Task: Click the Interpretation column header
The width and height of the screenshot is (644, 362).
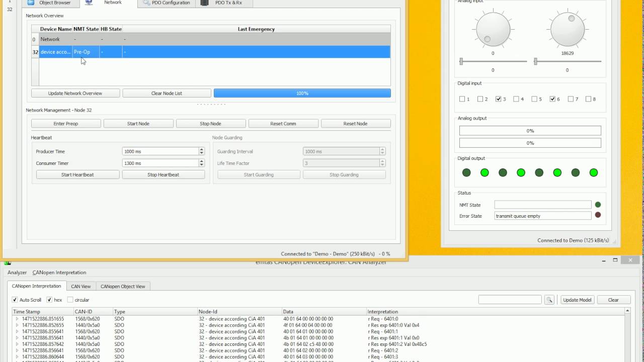Action: pyautogui.click(x=496, y=312)
